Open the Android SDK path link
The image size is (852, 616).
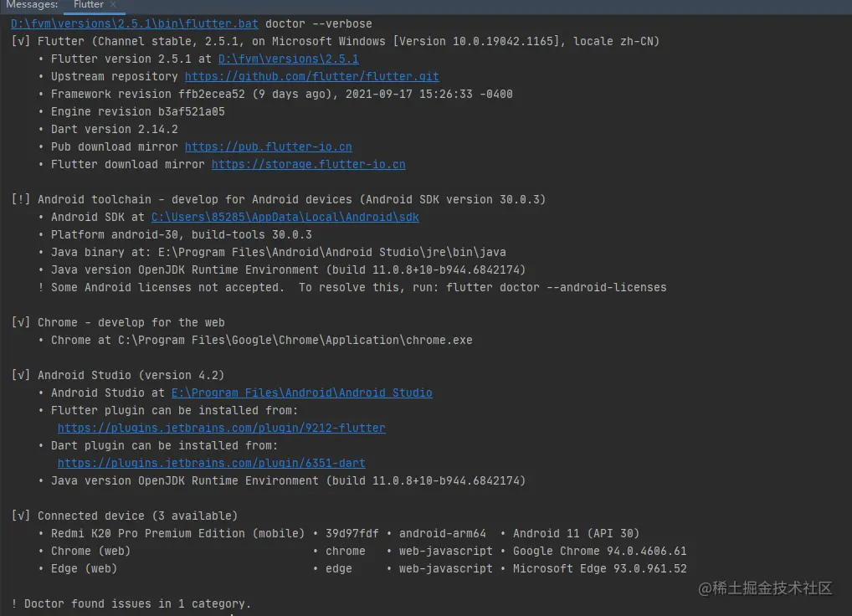coord(285,218)
